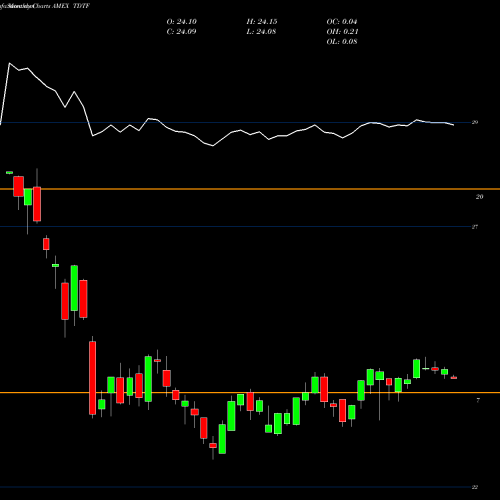Click the "AMEX TDTF" ticker title
Viewport: 500px width, 500px height.
tap(71, 6)
